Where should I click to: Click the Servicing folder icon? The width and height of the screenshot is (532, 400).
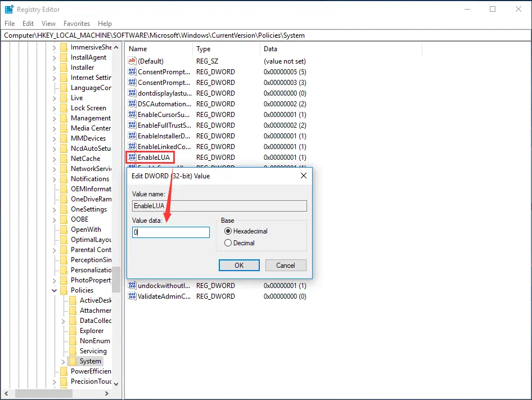[x=73, y=350]
